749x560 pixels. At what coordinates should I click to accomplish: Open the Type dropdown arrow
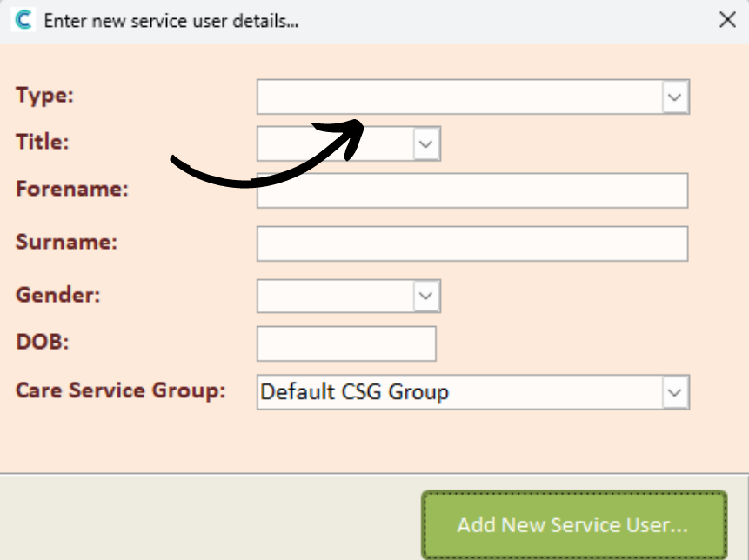pos(675,97)
